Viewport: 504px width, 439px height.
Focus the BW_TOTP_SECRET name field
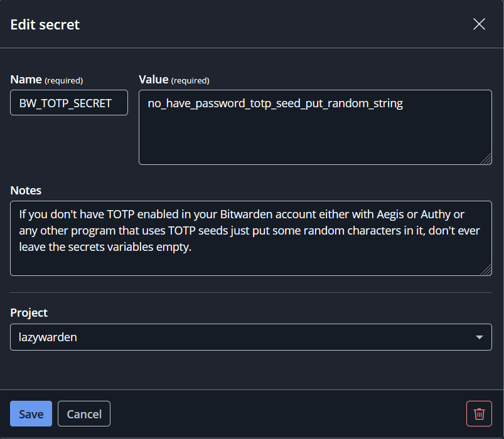[69, 103]
